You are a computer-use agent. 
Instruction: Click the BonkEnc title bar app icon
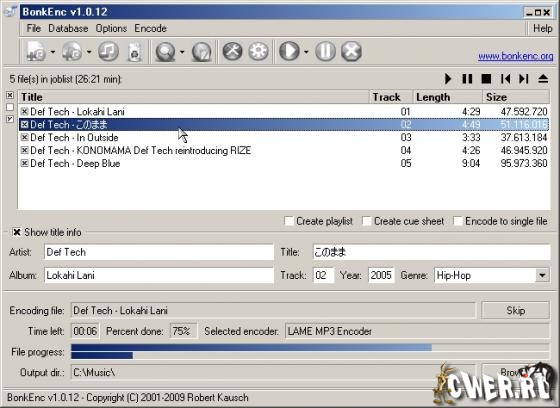coord(10,11)
